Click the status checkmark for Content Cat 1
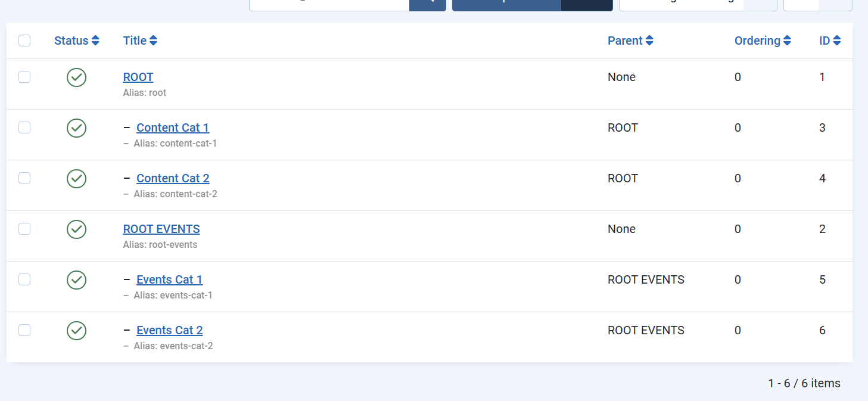The width and height of the screenshot is (868, 401). [x=76, y=128]
